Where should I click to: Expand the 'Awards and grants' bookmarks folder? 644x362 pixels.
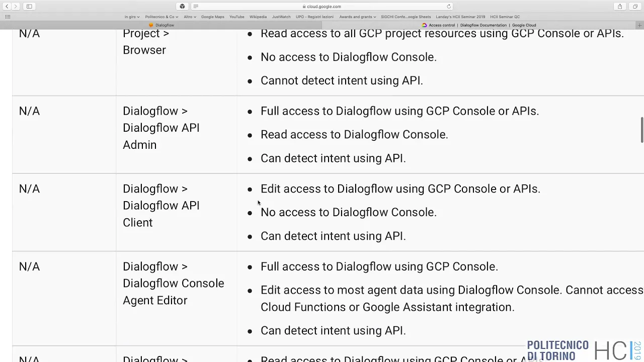click(357, 17)
